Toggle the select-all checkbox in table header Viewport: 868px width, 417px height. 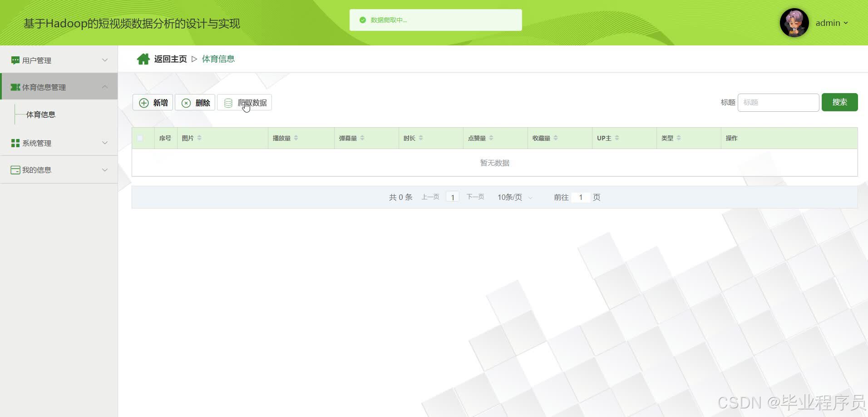(140, 138)
